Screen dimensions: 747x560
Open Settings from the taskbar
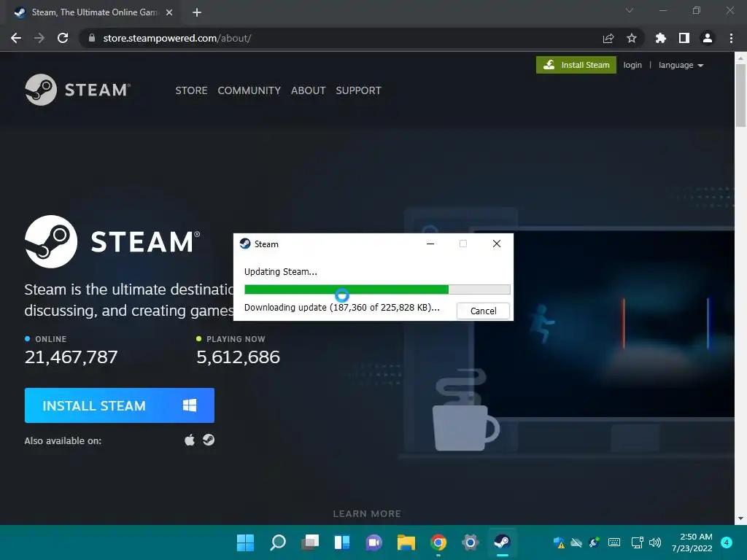(471, 542)
